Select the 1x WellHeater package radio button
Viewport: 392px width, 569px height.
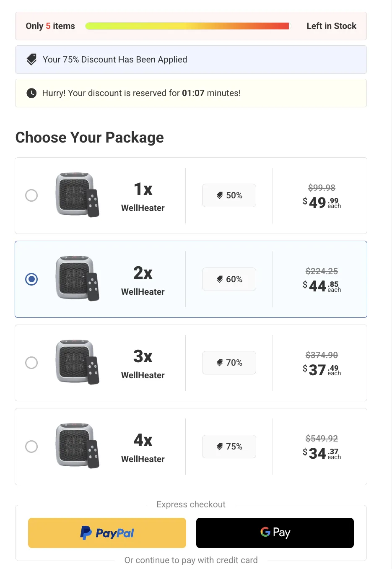point(31,195)
